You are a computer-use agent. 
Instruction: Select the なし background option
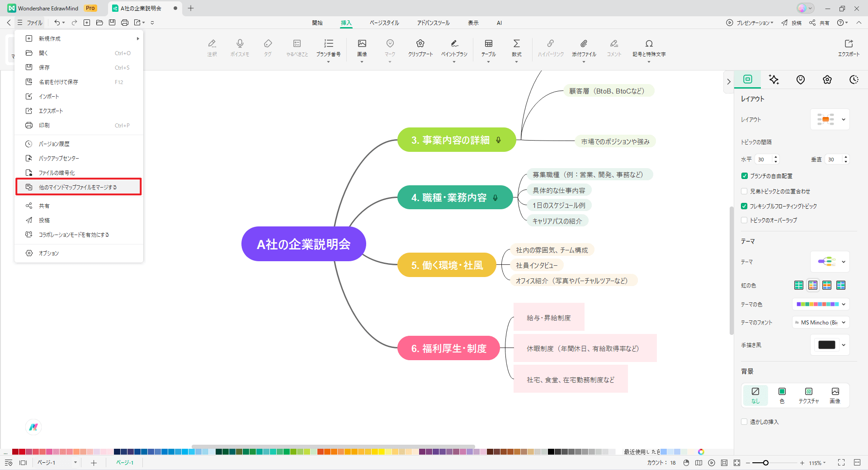click(x=755, y=395)
